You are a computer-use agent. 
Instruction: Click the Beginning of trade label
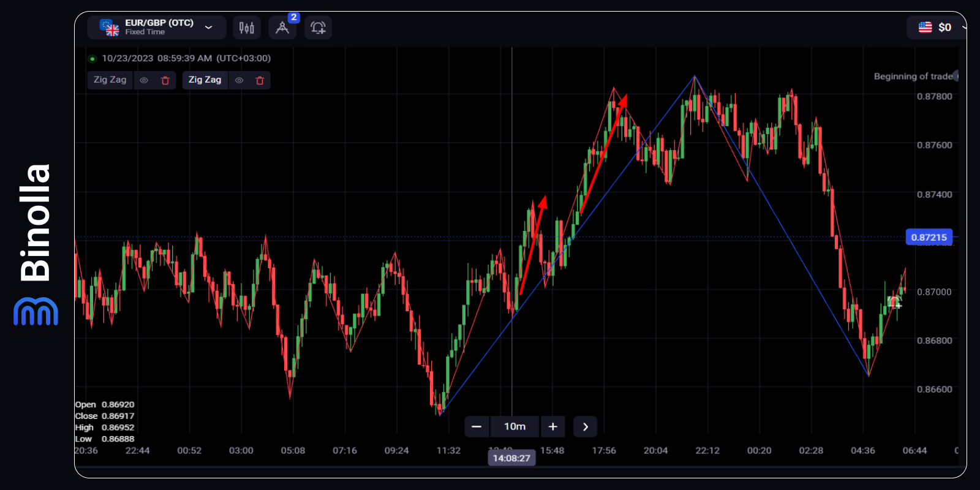[913, 77]
